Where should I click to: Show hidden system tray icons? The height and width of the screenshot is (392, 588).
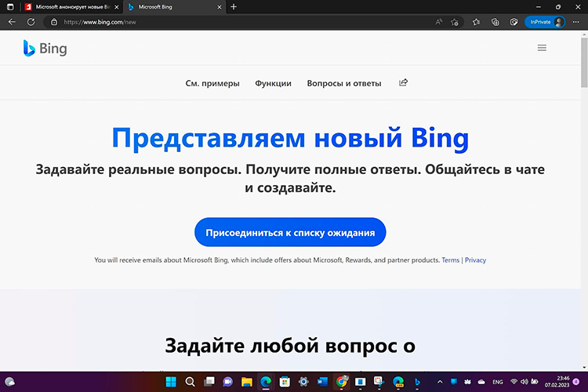point(439,382)
